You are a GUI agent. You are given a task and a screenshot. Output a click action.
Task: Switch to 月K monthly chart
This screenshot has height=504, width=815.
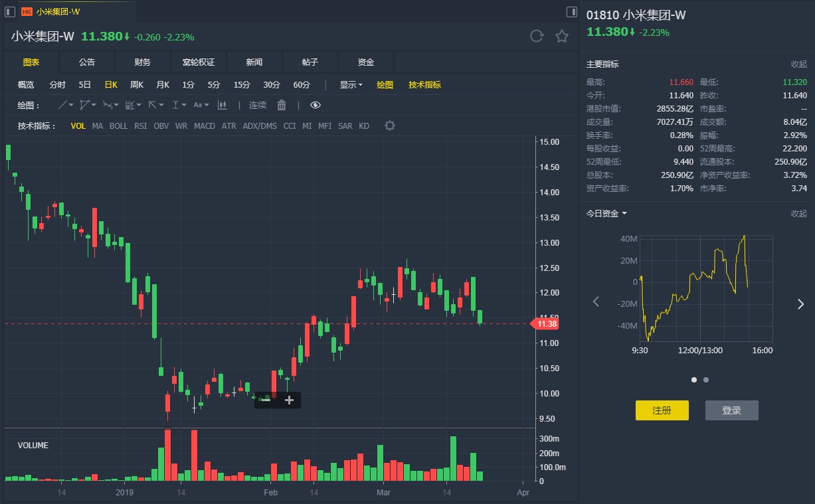tap(162, 84)
